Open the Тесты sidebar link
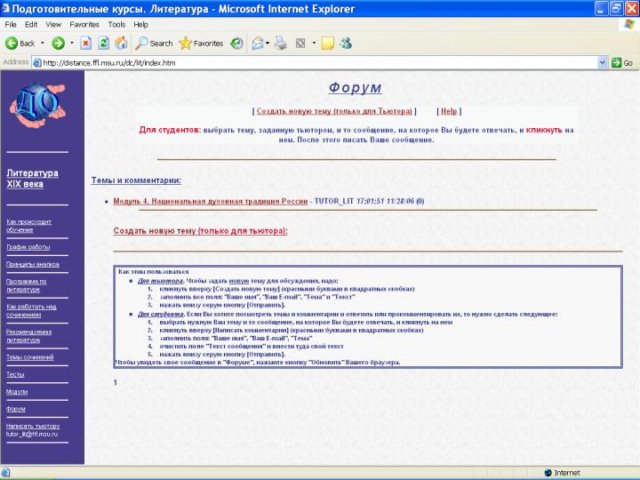This screenshot has height=480, width=640. click(x=15, y=374)
